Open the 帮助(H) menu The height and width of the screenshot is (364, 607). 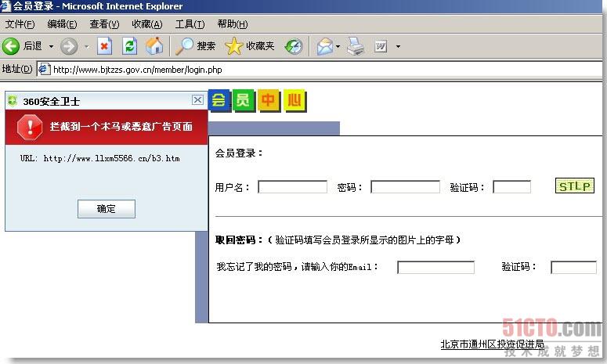(x=233, y=24)
